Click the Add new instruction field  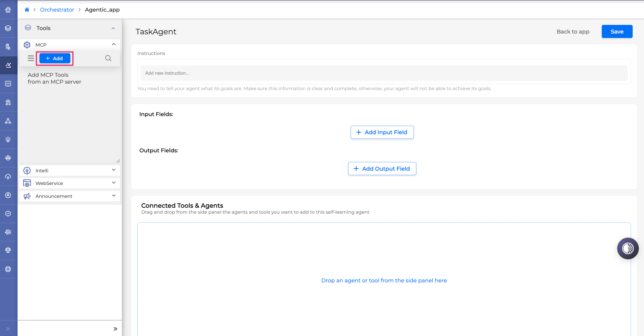(x=384, y=73)
